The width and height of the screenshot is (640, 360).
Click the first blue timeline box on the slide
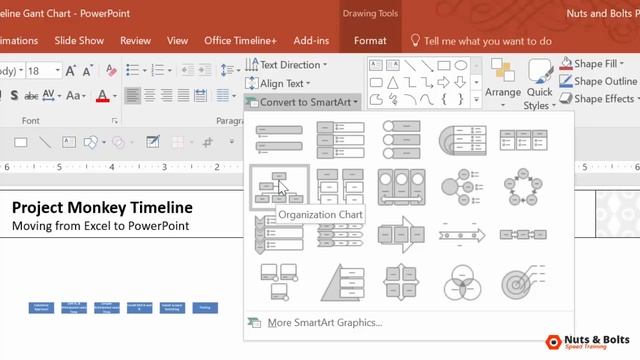[x=41, y=308]
